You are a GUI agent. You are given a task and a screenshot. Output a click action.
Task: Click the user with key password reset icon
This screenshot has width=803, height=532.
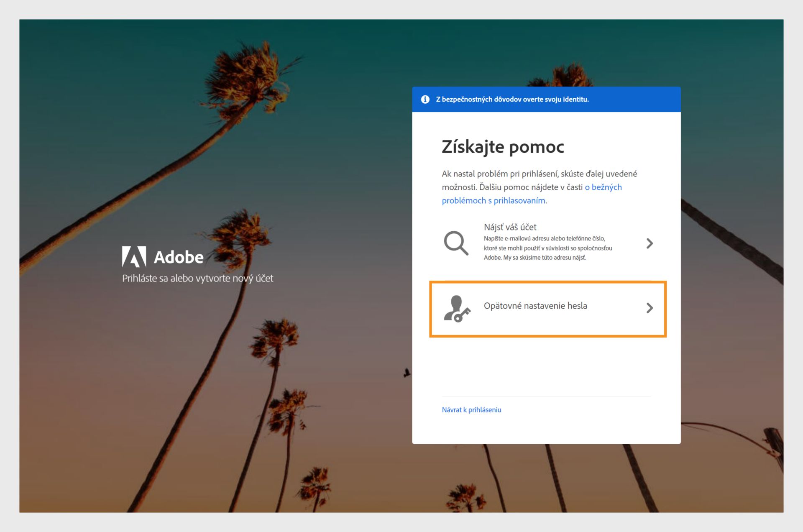click(x=457, y=309)
